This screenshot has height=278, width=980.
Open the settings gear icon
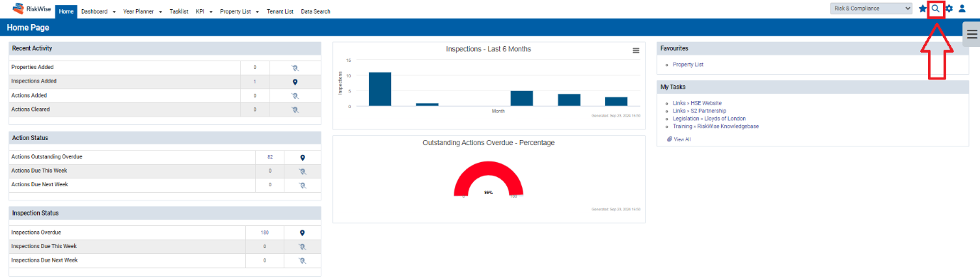949,9
